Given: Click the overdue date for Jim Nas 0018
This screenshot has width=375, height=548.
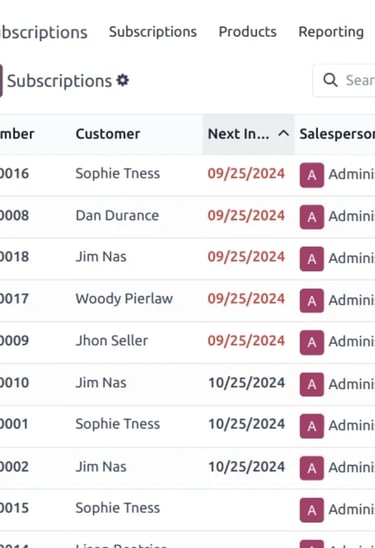Looking at the screenshot, I should (x=246, y=257).
